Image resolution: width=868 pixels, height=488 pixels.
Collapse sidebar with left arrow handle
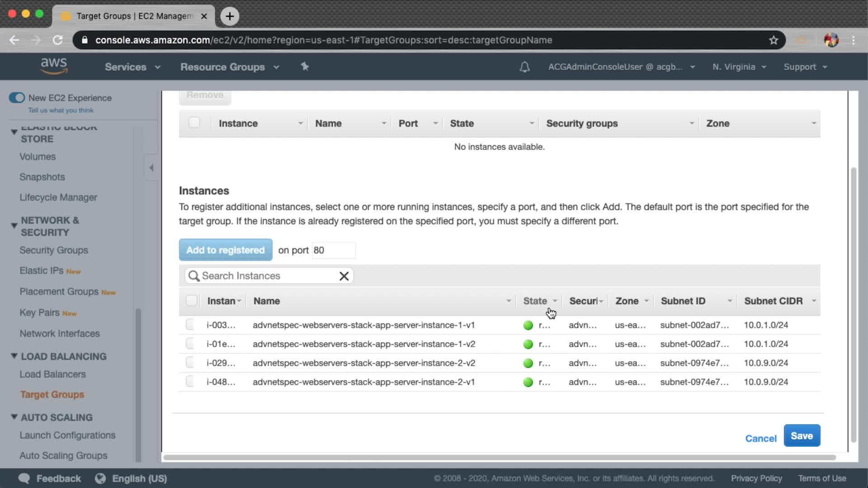click(x=151, y=168)
